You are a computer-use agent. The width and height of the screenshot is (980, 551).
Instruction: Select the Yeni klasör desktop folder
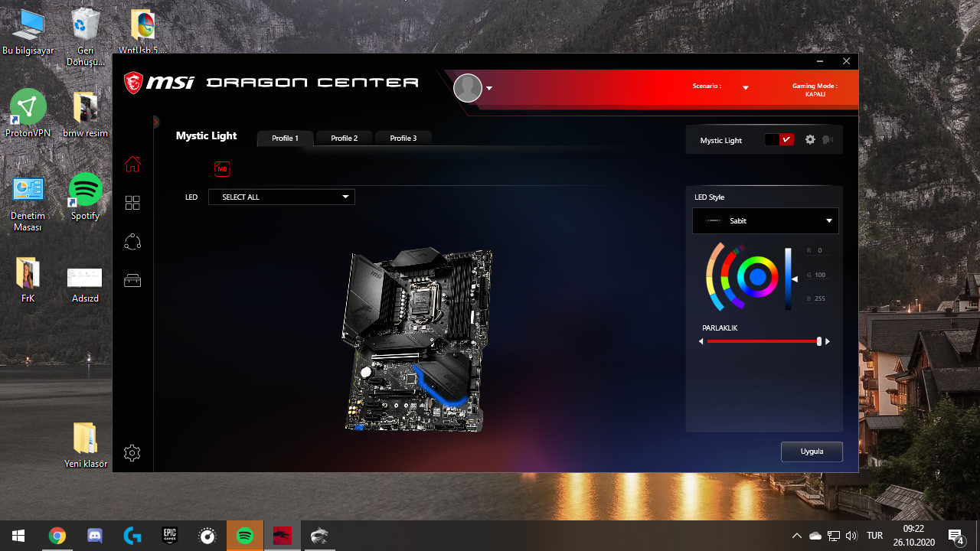point(86,445)
